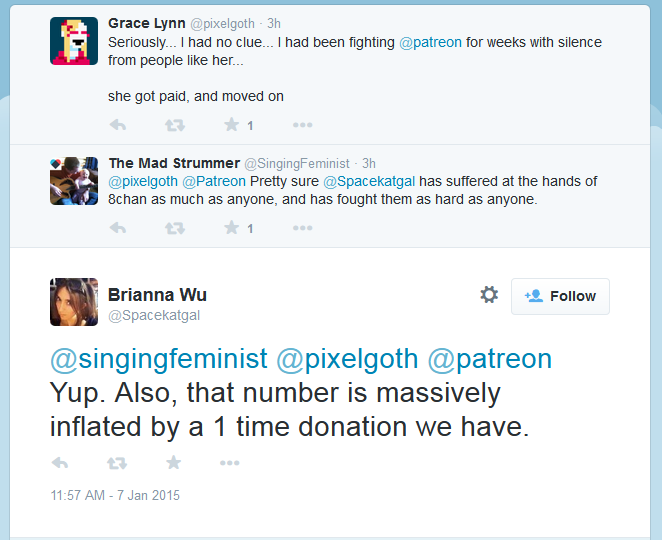
Task: View Grace Lynn's pixel avatar profile
Action: click(74, 41)
